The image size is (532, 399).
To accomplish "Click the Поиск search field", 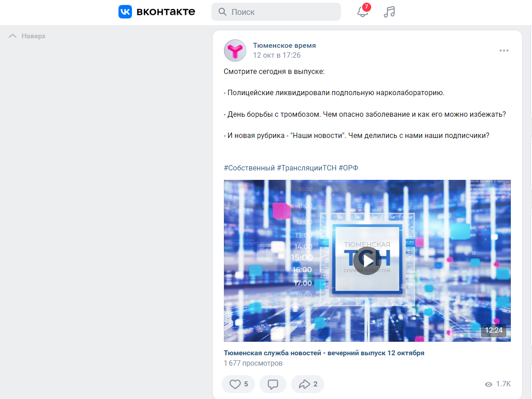I will pos(276,12).
